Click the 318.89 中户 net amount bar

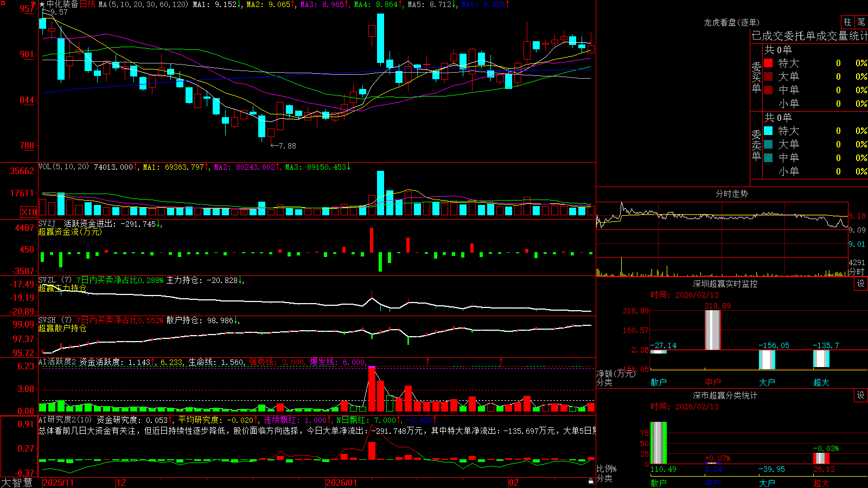(713, 330)
